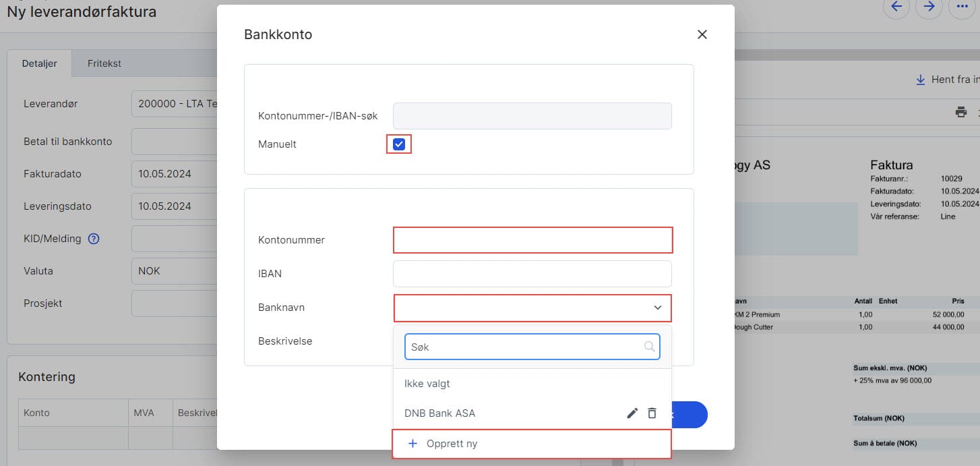The width and height of the screenshot is (980, 466).
Task: Select 'Ikke valgt' from bank list
Action: pyautogui.click(x=427, y=384)
